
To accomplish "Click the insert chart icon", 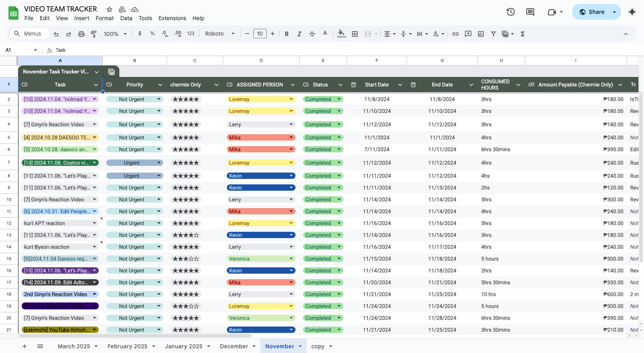I will [481, 34].
